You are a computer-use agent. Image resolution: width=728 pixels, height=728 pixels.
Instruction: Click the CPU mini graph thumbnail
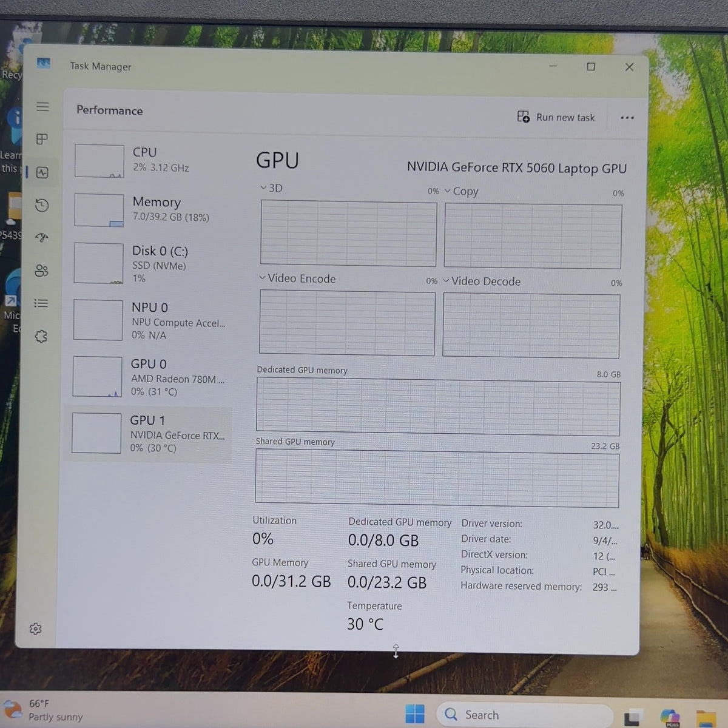pyautogui.click(x=99, y=161)
